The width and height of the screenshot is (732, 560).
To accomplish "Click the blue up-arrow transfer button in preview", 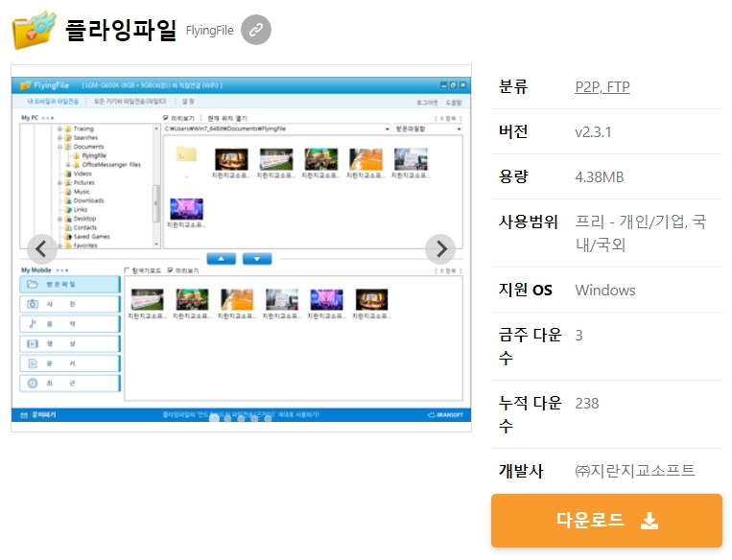I will tap(222, 259).
